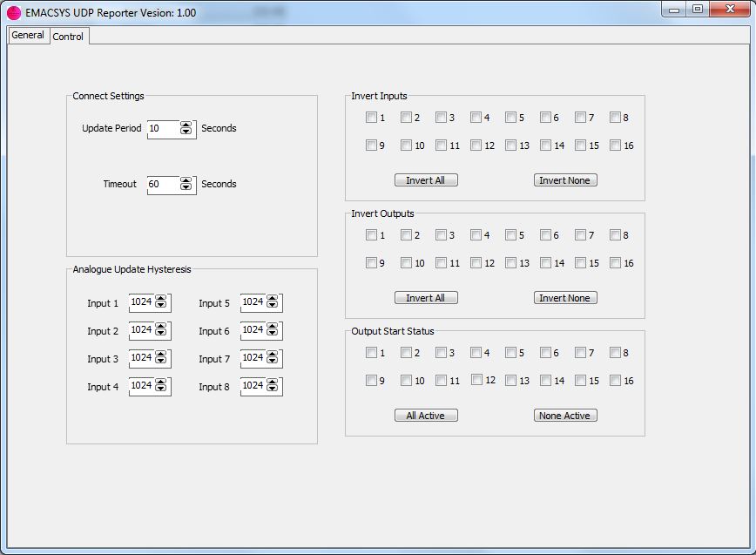Toggle Invert Outputs checkbox 10
Viewport: 756px width, 555px height.
click(407, 263)
